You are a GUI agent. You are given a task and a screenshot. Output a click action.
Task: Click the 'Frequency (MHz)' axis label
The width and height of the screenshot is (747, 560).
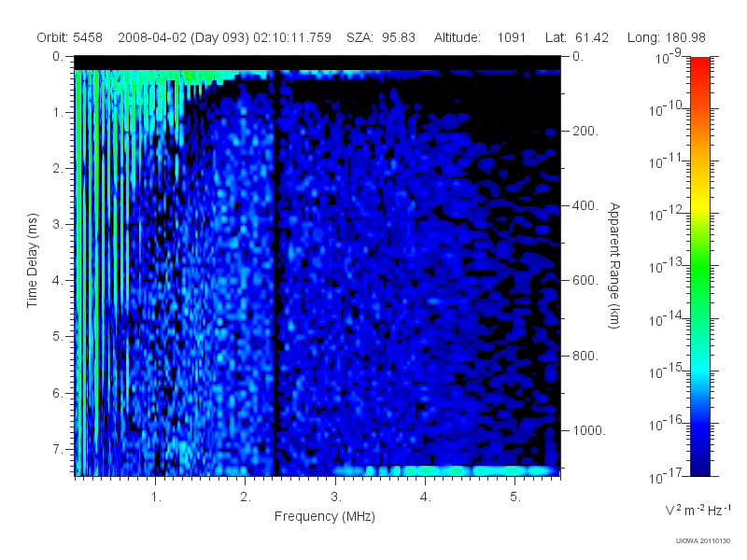325,516
